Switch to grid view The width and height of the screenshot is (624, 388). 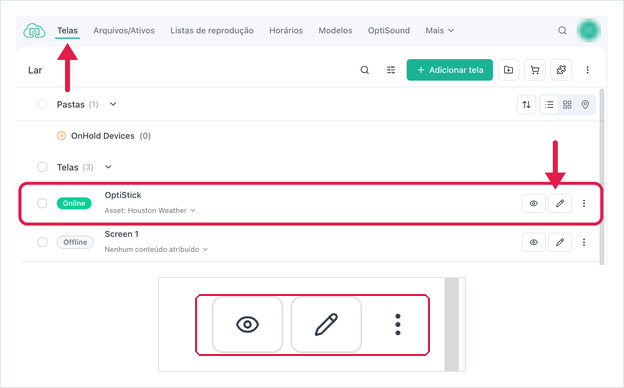[x=567, y=105]
